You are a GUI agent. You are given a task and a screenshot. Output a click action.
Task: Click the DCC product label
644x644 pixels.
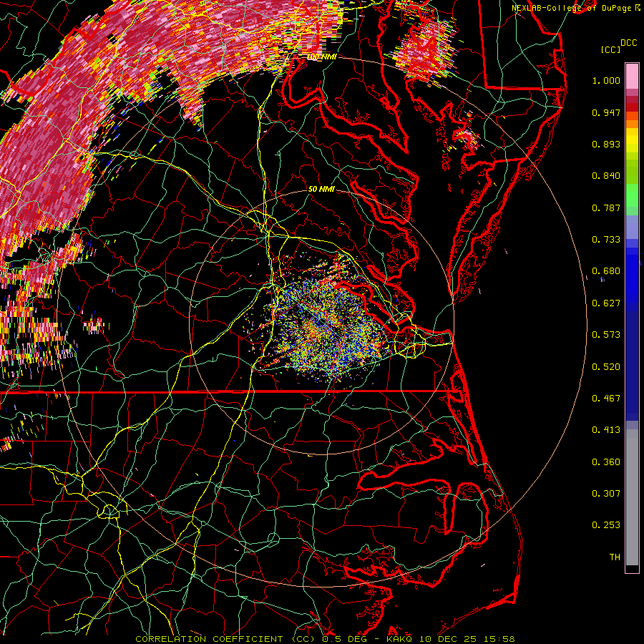[629, 43]
